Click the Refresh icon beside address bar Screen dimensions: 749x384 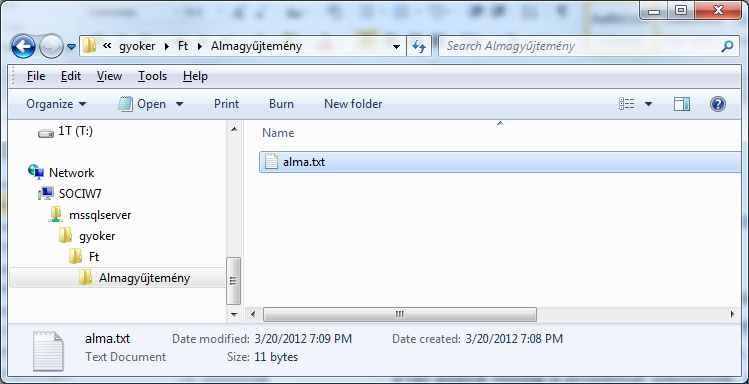point(419,47)
